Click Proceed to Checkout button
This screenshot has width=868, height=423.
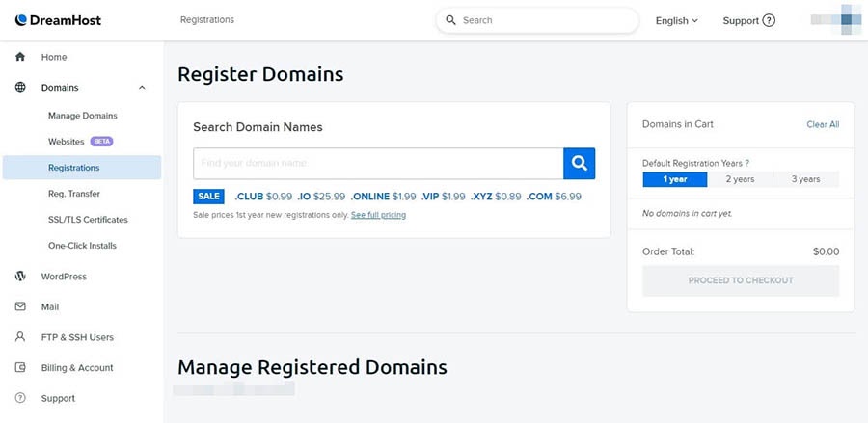pyautogui.click(x=741, y=280)
